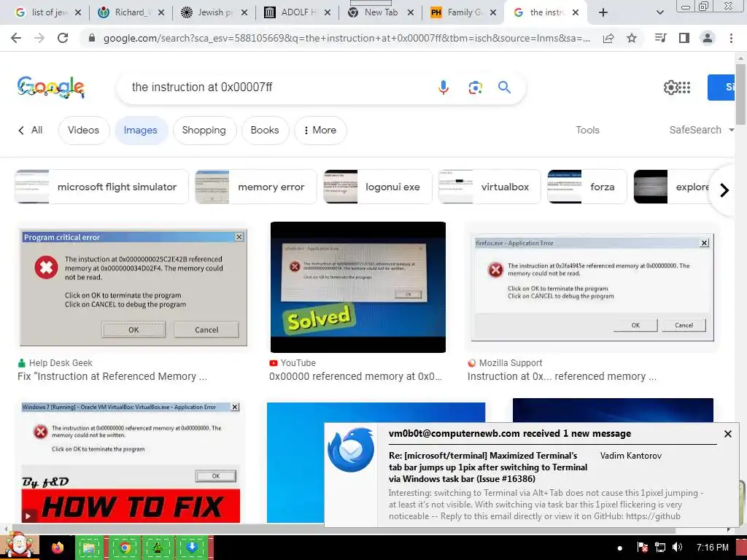Switch to the ADOLF H tab

[x=298, y=12]
